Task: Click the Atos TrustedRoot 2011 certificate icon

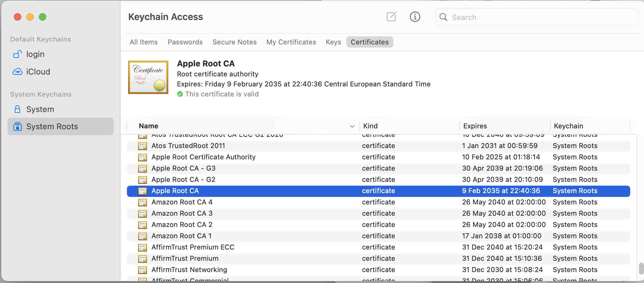Action: [143, 146]
